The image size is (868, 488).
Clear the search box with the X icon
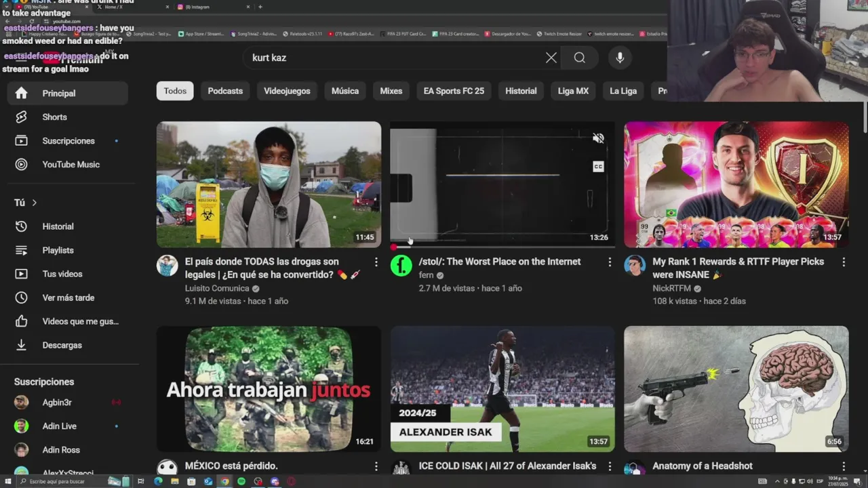tap(551, 58)
